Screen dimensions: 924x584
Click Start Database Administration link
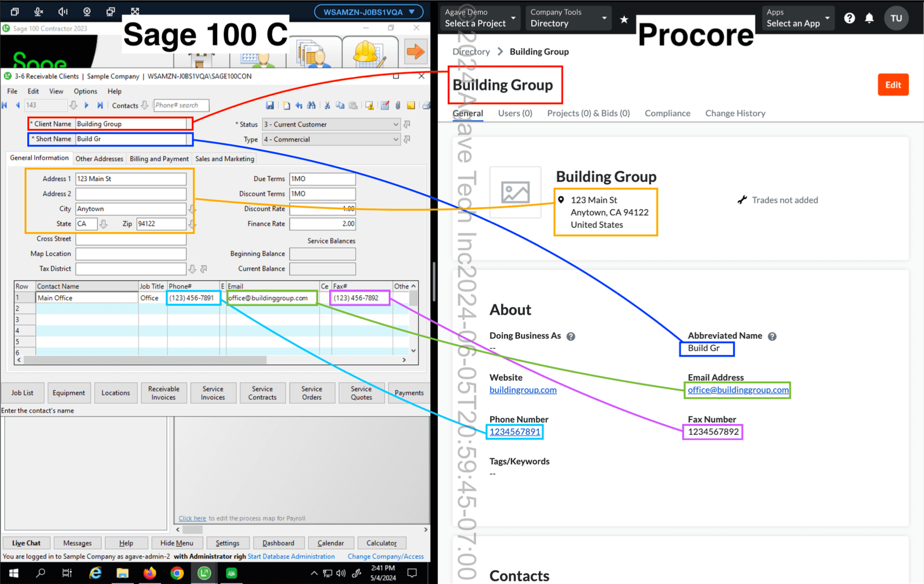pyautogui.click(x=291, y=556)
